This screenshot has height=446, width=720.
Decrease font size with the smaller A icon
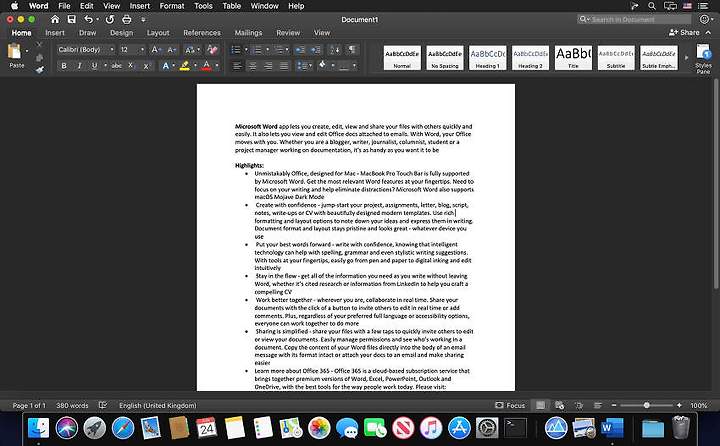(171, 50)
